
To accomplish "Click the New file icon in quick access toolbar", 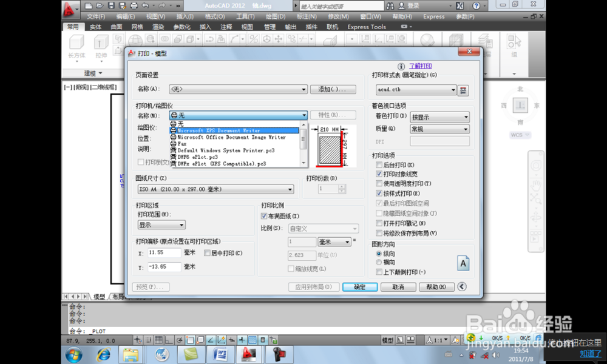I will pos(89,5).
